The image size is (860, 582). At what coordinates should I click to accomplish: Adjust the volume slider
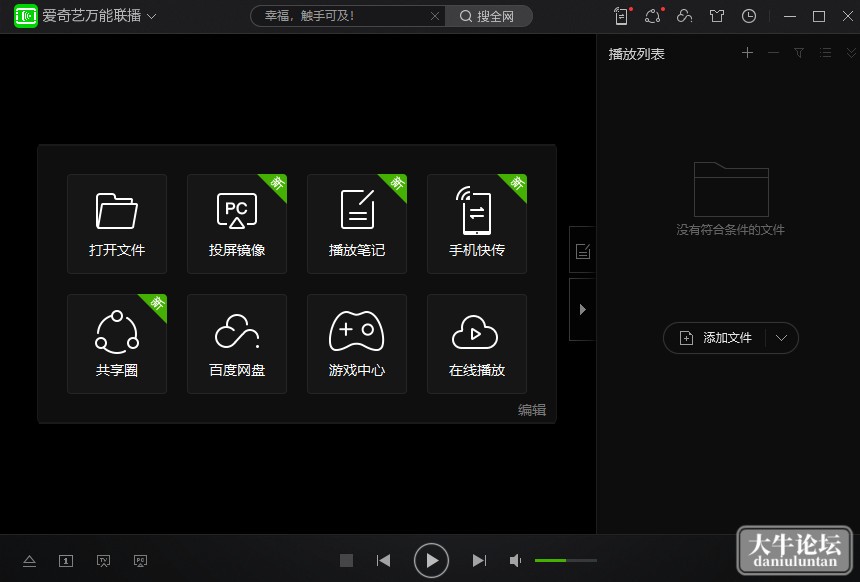tap(565, 560)
